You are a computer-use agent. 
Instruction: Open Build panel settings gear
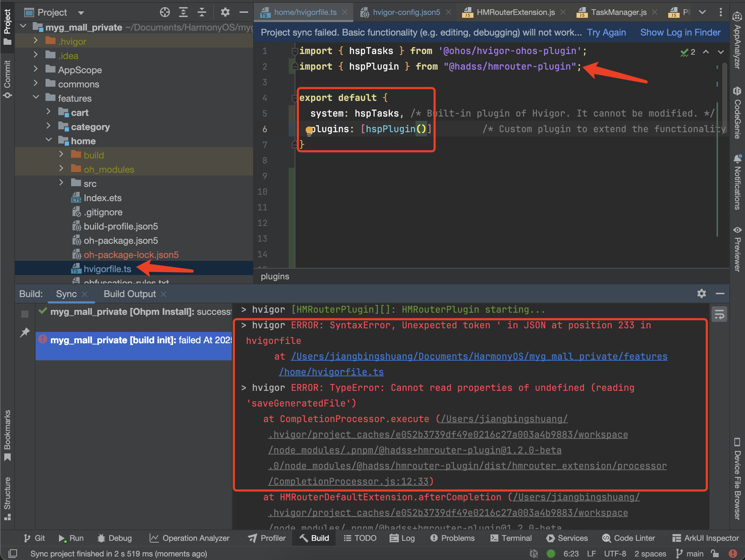(x=701, y=294)
